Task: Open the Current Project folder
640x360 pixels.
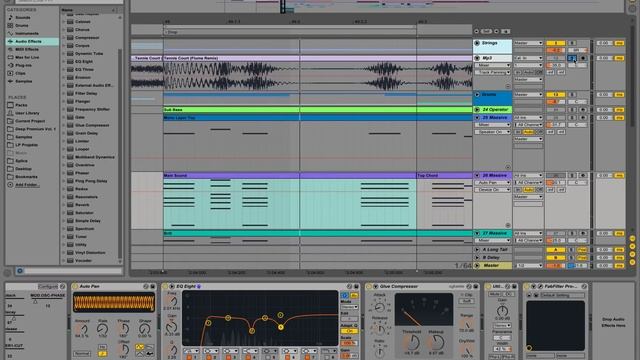Action: pyautogui.click(x=30, y=121)
